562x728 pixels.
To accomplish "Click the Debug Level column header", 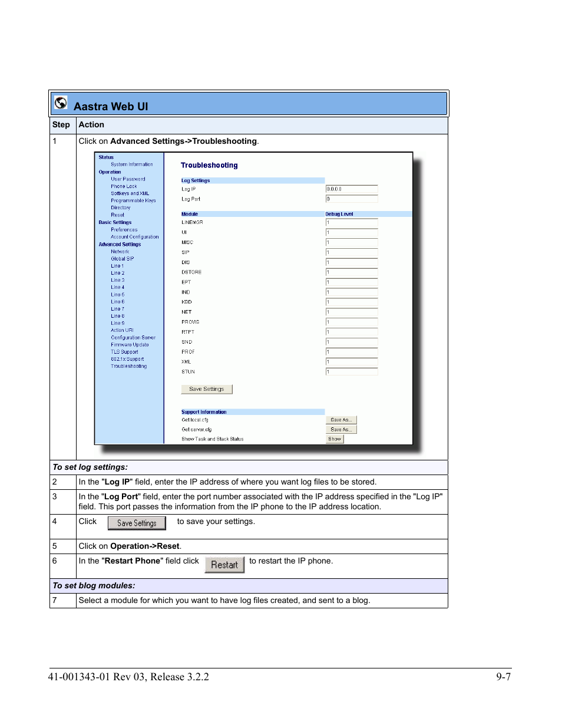I will [x=339, y=214].
